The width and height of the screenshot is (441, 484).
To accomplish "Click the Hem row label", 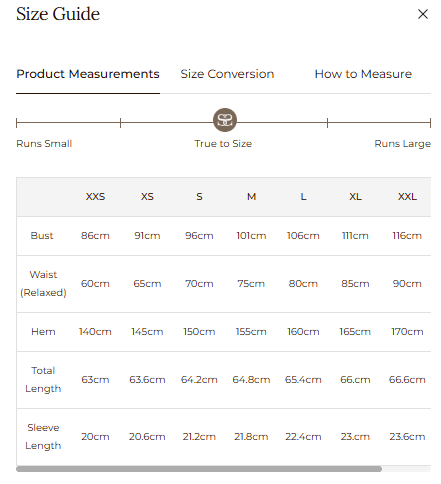I will (x=43, y=332).
